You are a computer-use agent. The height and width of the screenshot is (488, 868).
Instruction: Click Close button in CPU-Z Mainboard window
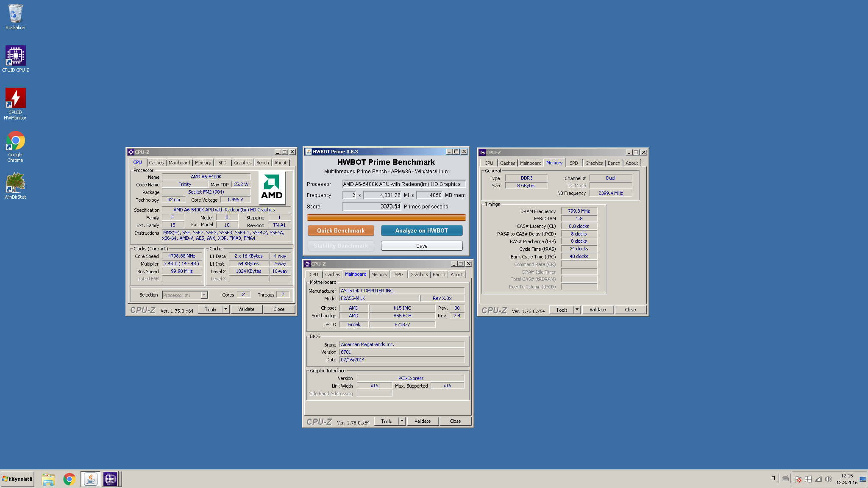point(455,421)
